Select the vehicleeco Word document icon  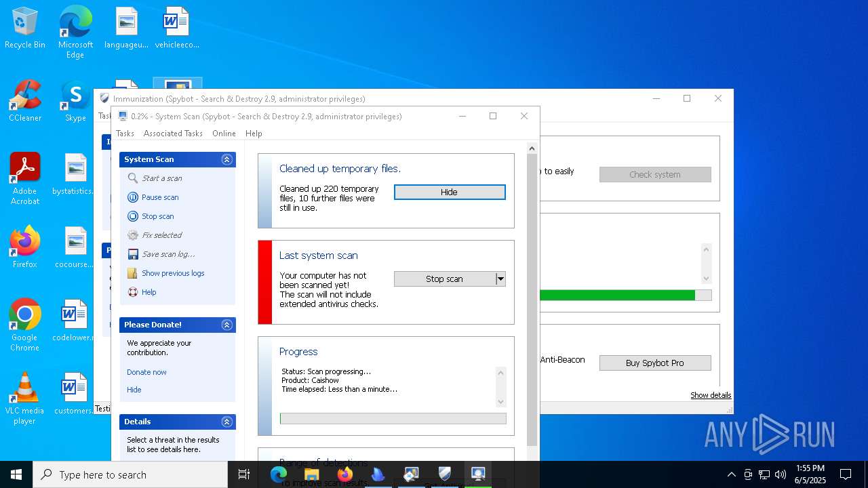pyautogui.click(x=177, y=28)
